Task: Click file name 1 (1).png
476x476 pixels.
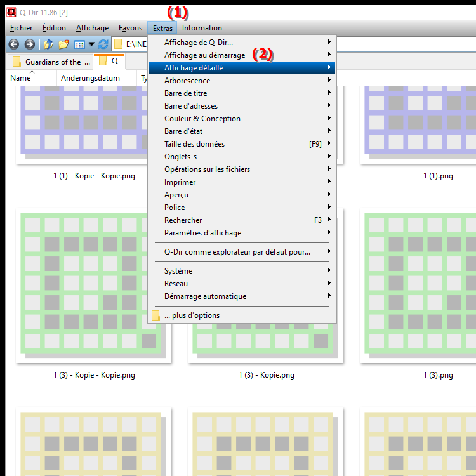Action: pyautogui.click(x=438, y=176)
